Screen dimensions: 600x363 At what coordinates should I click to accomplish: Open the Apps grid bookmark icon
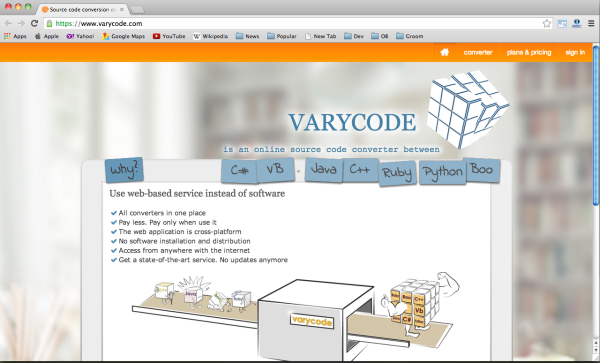7,36
